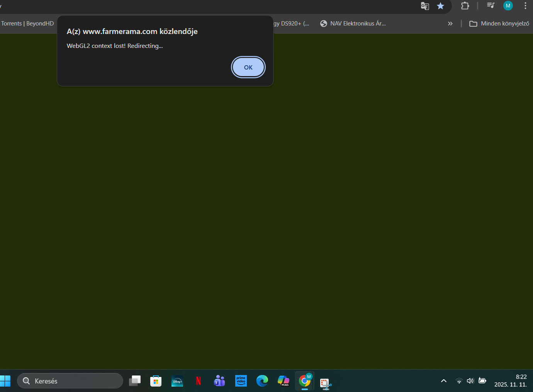Toggle the bookmark star for this page
Image resolution: width=533 pixels, height=392 pixels.
pyautogui.click(x=440, y=6)
